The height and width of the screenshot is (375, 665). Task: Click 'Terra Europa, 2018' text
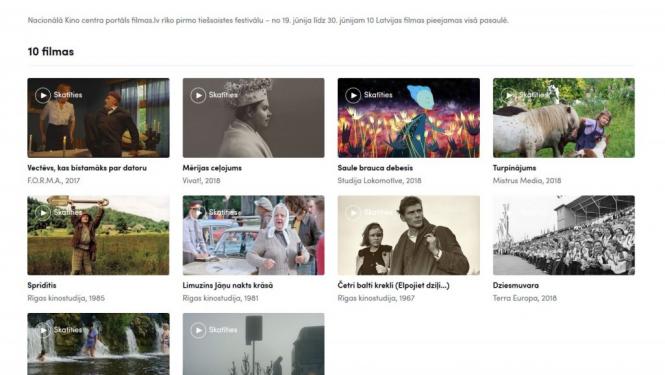(x=525, y=298)
